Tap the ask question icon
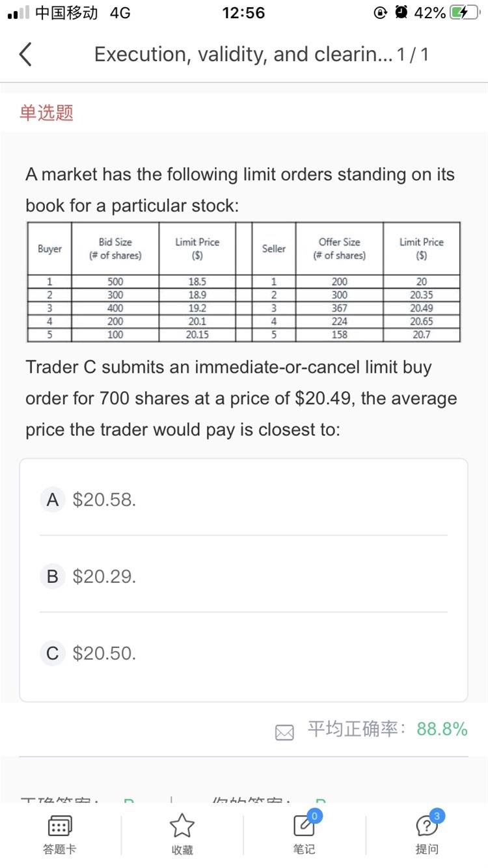The height and width of the screenshot is (868, 488). coord(426,826)
